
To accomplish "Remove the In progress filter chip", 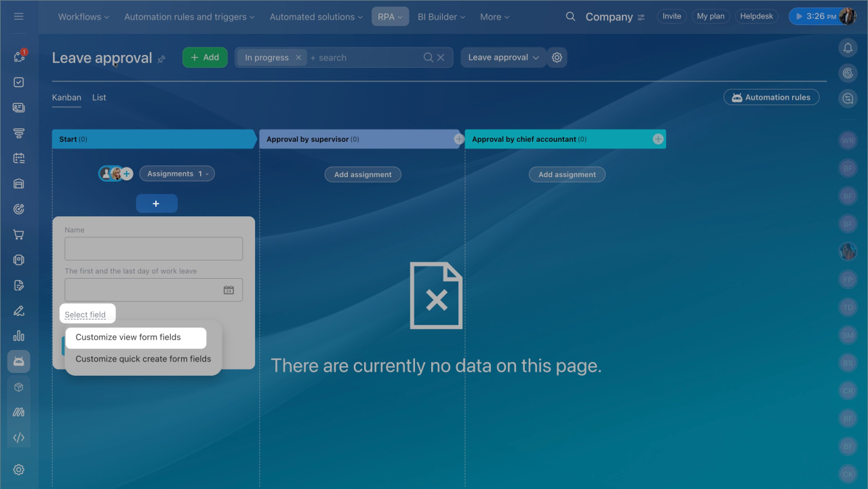I will 298,58.
